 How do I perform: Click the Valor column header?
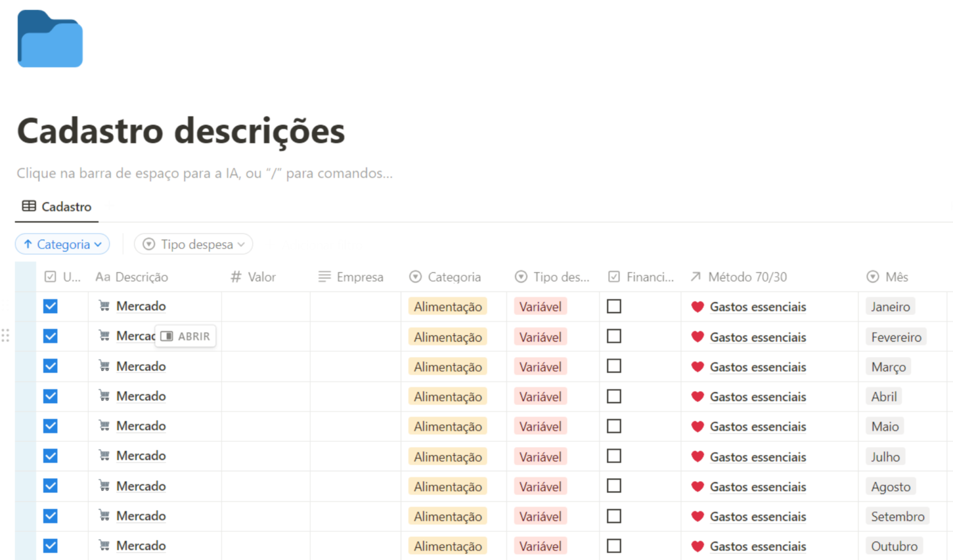(x=253, y=277)
